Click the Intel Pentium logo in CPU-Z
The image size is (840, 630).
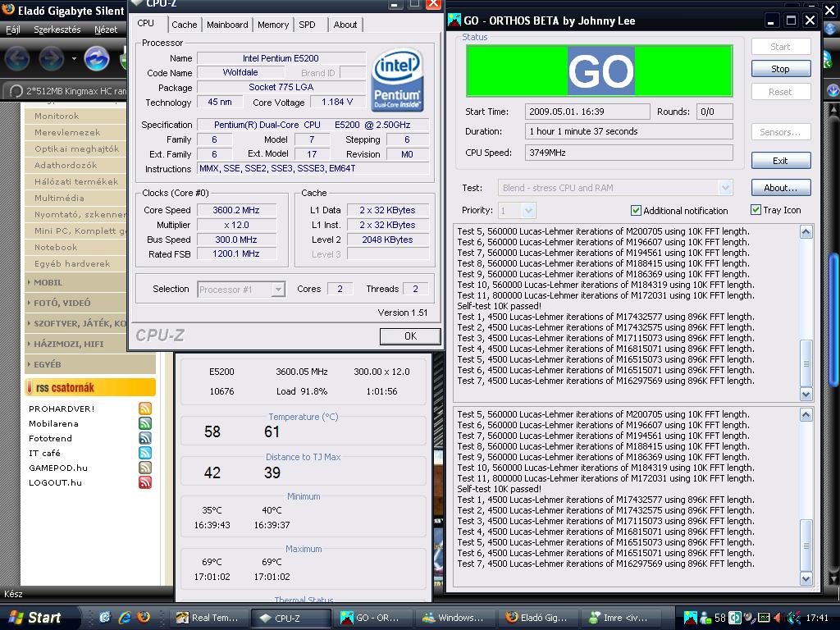point(398,81)
